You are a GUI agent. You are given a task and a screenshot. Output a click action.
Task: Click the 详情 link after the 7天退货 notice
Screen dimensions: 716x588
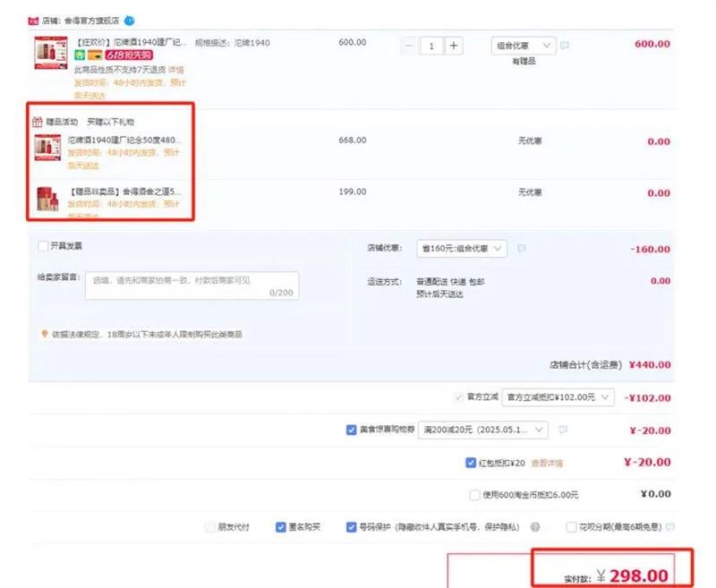176,69
